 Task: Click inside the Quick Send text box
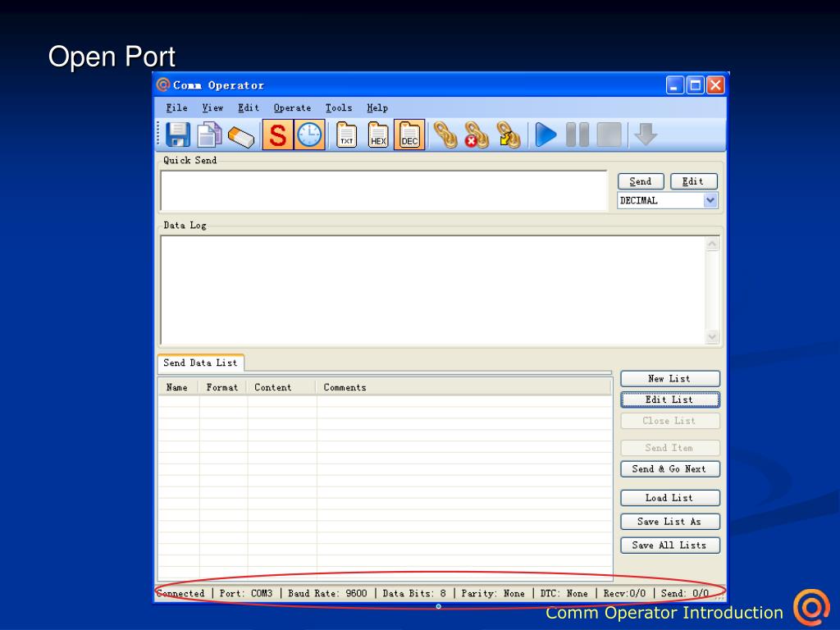point(384,190)
